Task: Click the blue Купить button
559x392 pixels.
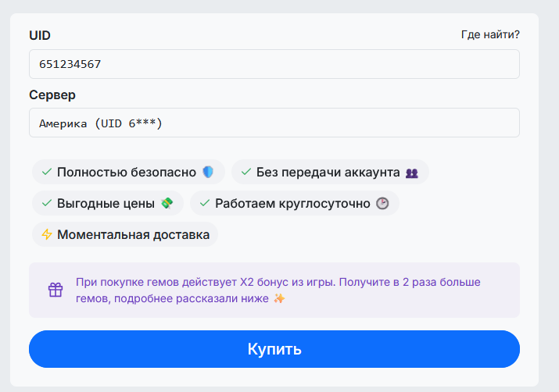Action: pyautogui.click(x=274, y=349)
